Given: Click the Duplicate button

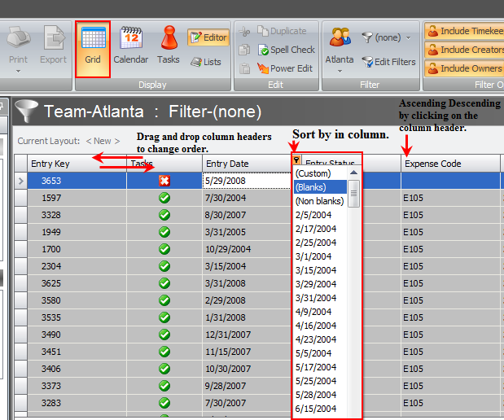Looking at the screenshot, I should (280, 31).
